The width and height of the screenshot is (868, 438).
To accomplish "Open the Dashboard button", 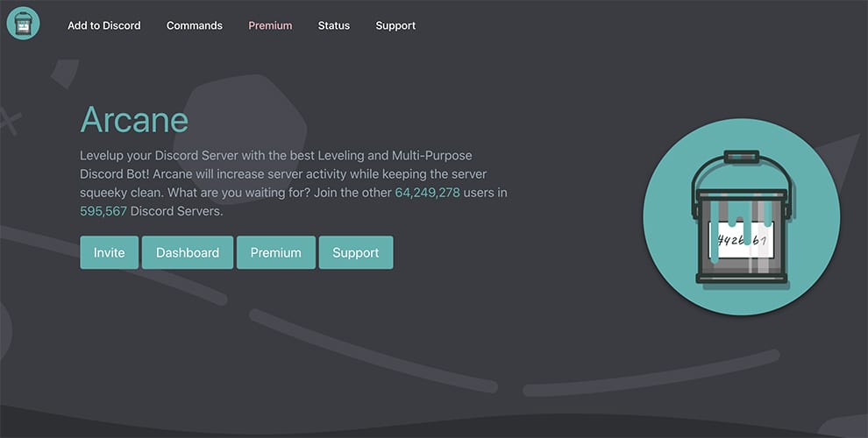I will tap(188, 253).
